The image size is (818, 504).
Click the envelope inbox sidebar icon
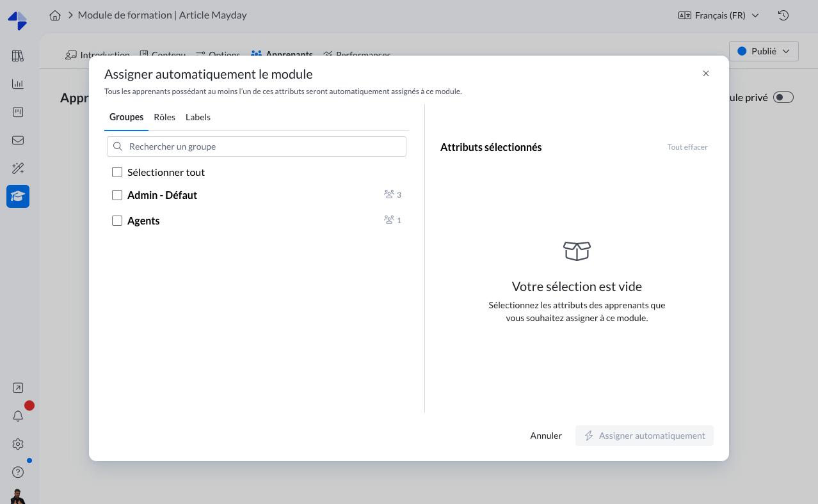18,140
